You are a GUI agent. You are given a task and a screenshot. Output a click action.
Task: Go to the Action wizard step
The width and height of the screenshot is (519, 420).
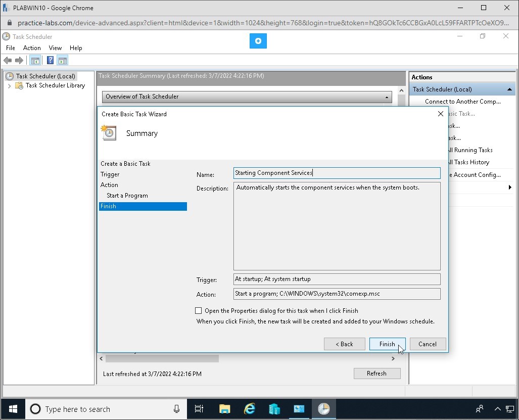click(x=109, y=185)
